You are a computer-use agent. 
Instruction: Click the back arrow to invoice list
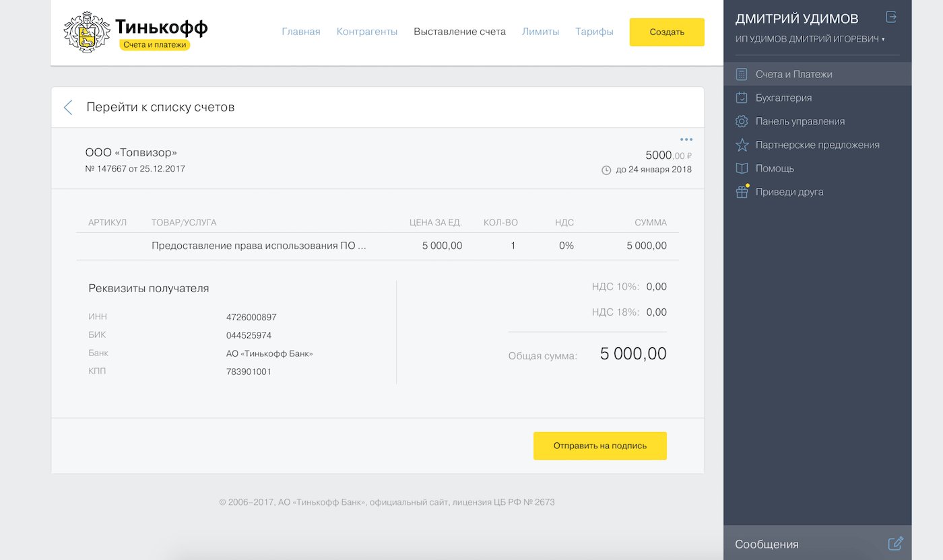coord(68,107)
